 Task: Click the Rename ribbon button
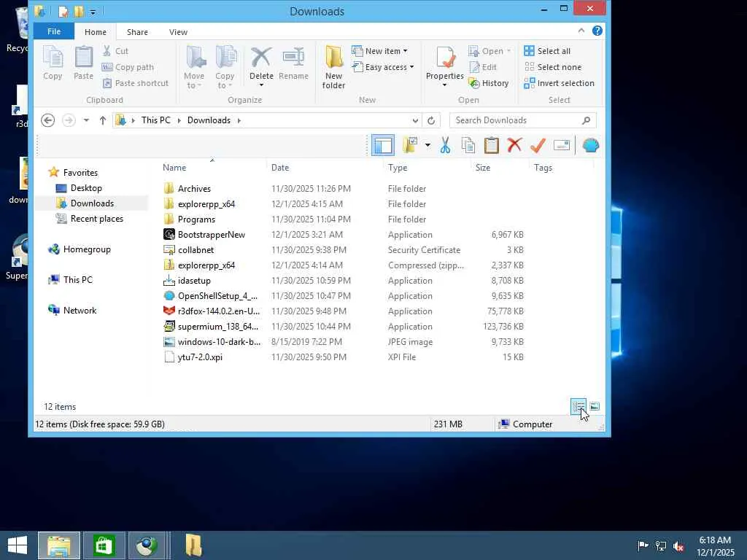point(293,63)
